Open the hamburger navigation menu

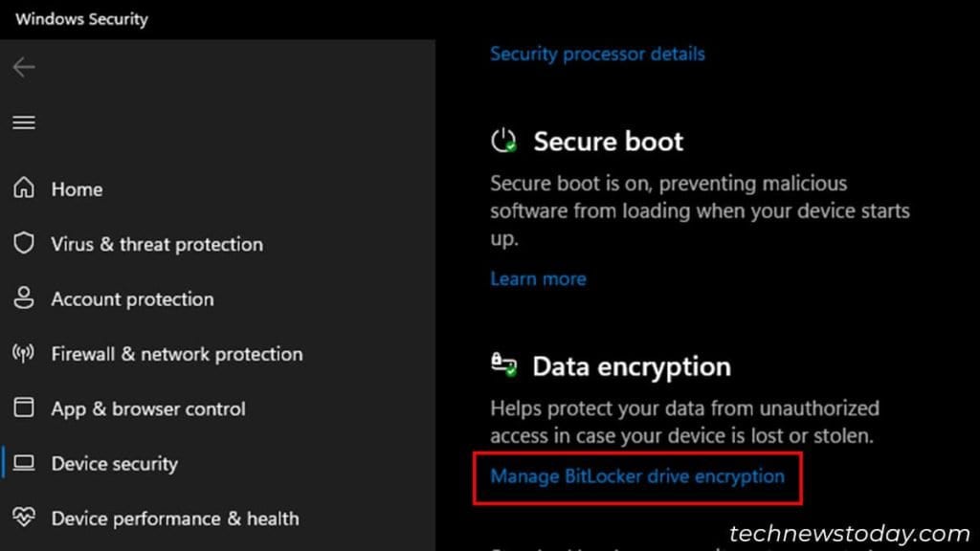tap(23, 122)
